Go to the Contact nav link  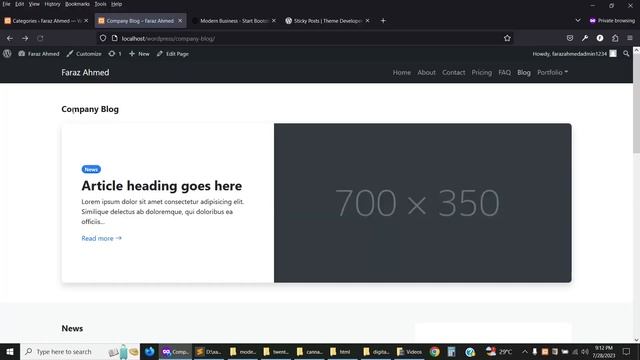[453, 72]
